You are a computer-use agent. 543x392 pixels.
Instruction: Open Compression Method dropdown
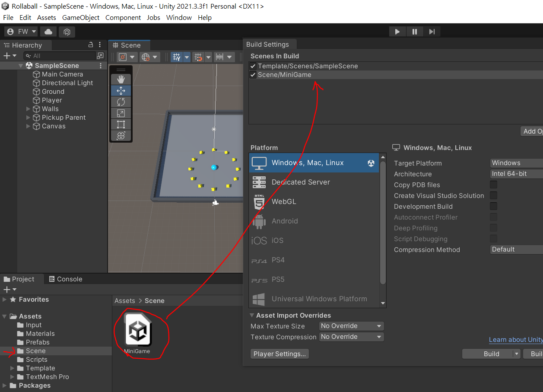click(517, 249)
